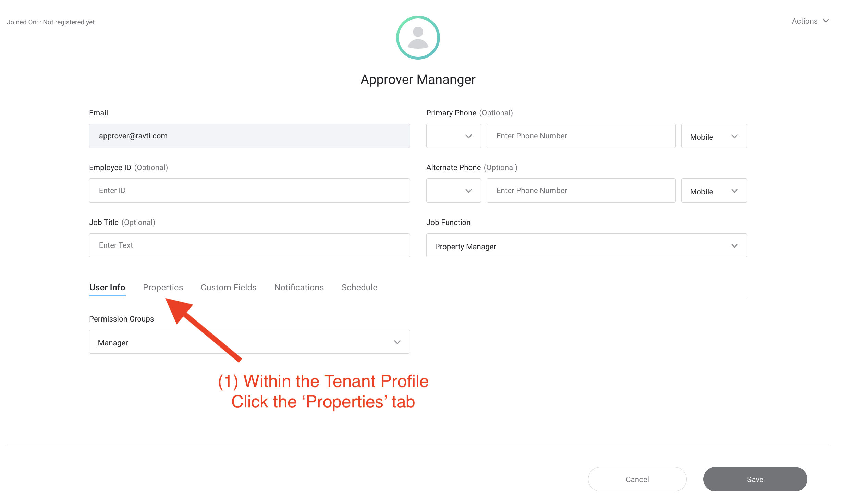The image size is (843, 504).
Task: Expand Alternate Phone country code dropdown
Action: click(x=453, y=191)
